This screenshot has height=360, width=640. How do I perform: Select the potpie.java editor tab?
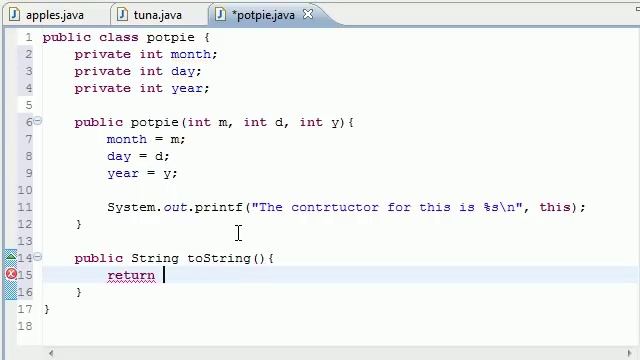(263, 15)
